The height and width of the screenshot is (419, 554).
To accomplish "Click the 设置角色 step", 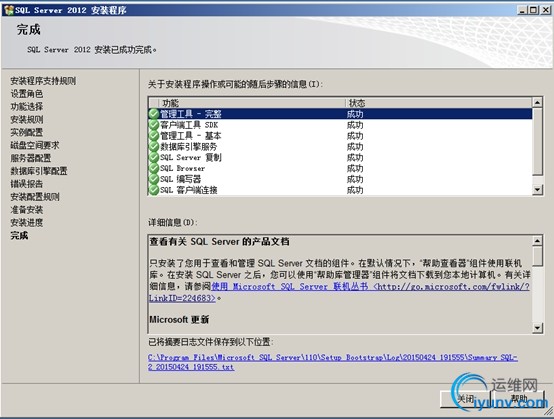I will click(27, 94).
